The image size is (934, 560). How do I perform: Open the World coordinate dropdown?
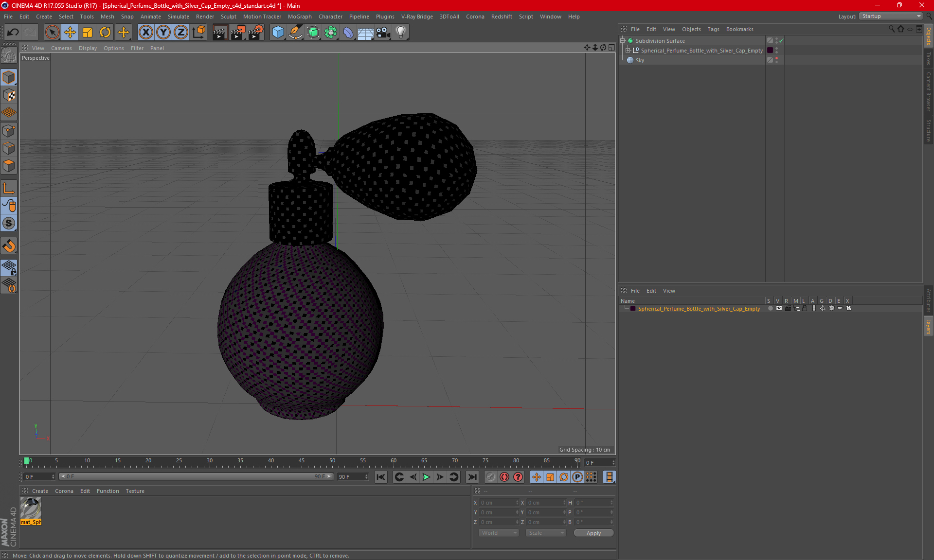499,533
